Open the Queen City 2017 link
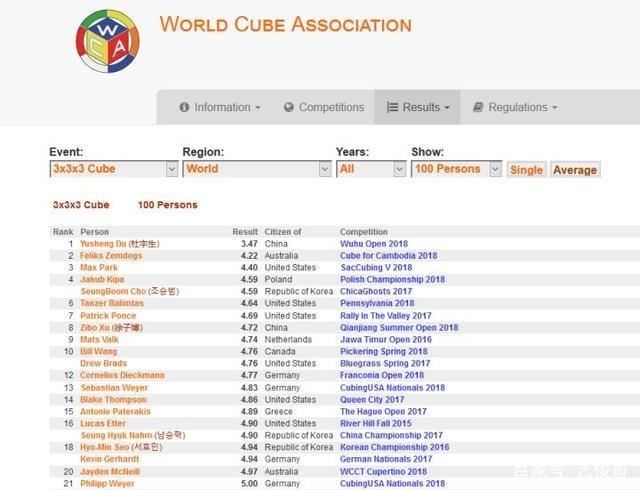The width and height of the screenshot is (640, 490). (x=372, y=399)
